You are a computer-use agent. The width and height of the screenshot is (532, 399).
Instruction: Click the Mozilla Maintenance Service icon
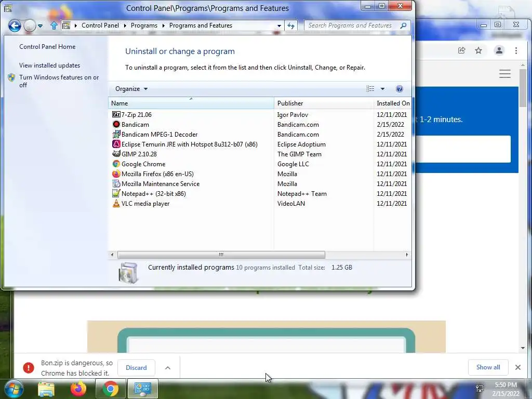(x=116, y=183)
